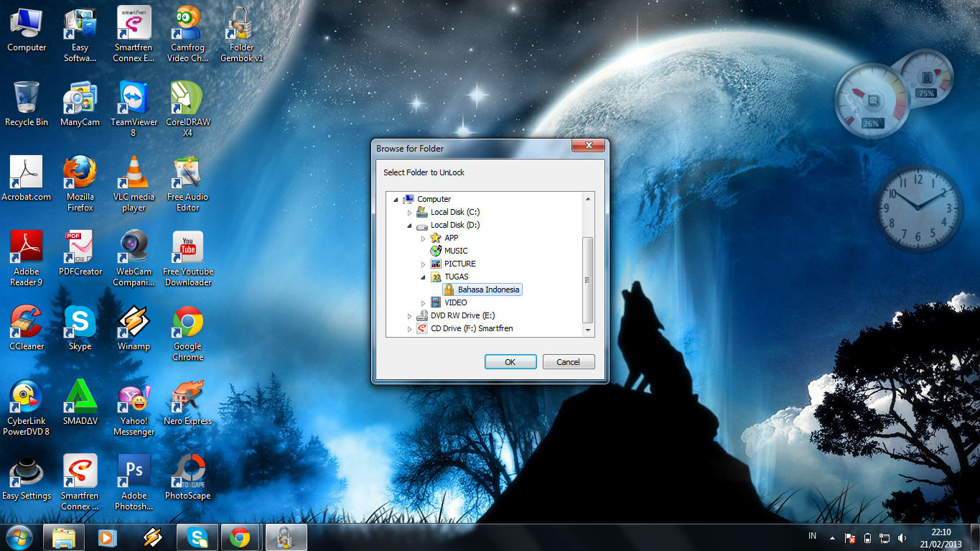The image size is (980, 551).
Task: Switch to Google Chrome in the taskbar
Action: (241, 537)
